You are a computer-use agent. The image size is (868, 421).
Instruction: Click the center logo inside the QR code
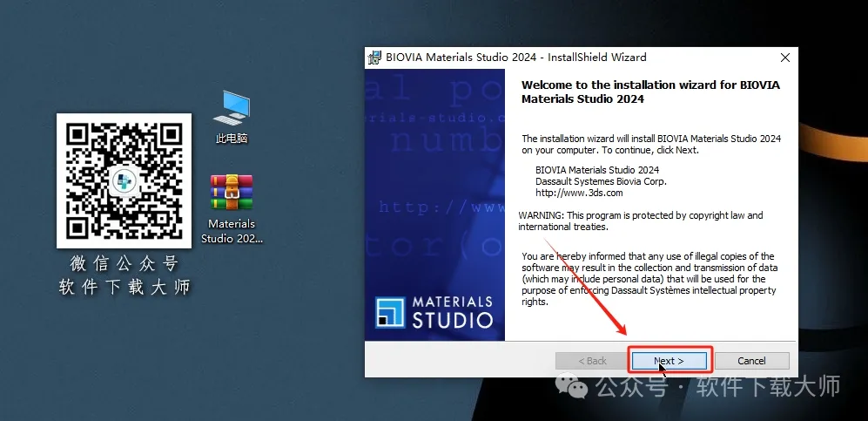click(124, 180)
